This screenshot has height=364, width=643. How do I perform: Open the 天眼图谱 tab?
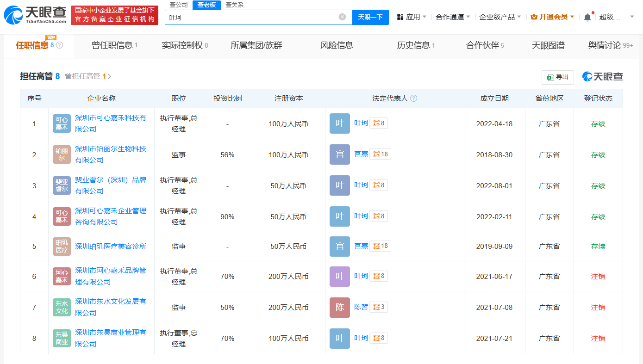(x=548, y=45)
